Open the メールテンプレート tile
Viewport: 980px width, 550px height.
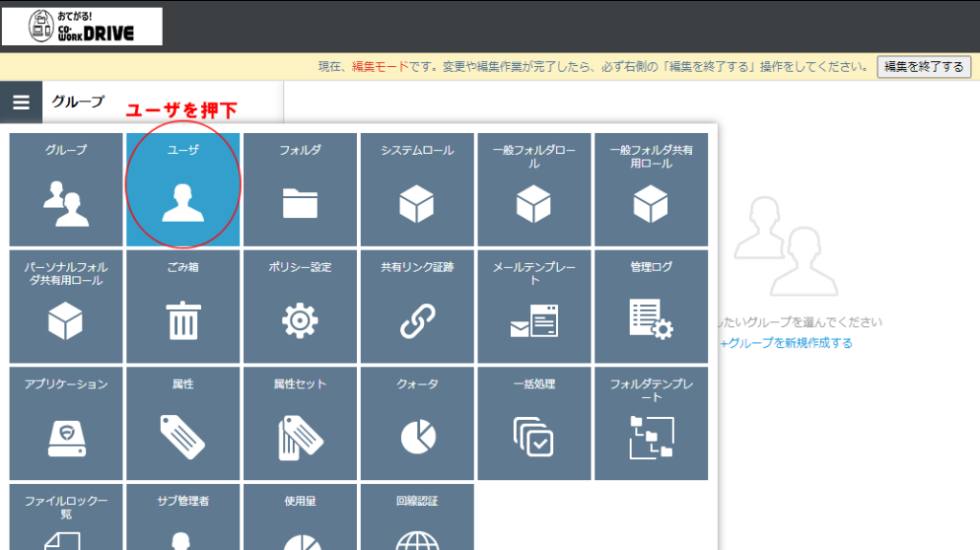coord(534,306)
